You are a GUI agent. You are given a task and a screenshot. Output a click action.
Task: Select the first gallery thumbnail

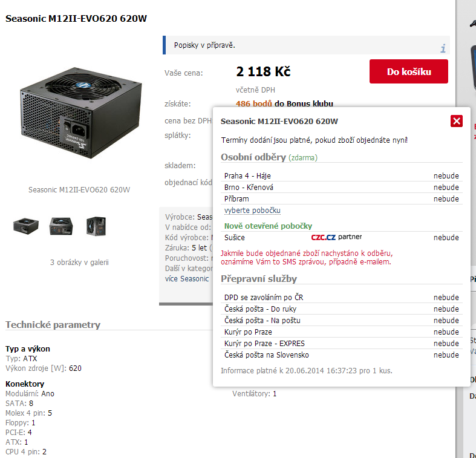[x=26, y=226]
